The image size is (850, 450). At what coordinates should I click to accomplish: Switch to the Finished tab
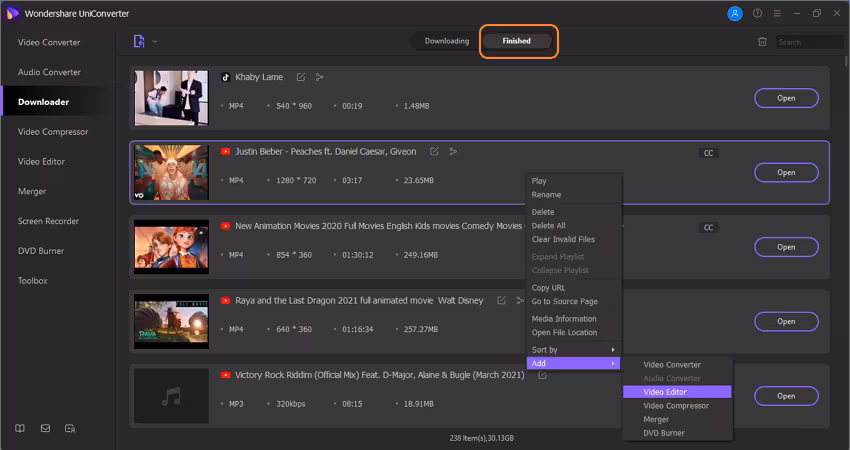(x=517, y=41)
